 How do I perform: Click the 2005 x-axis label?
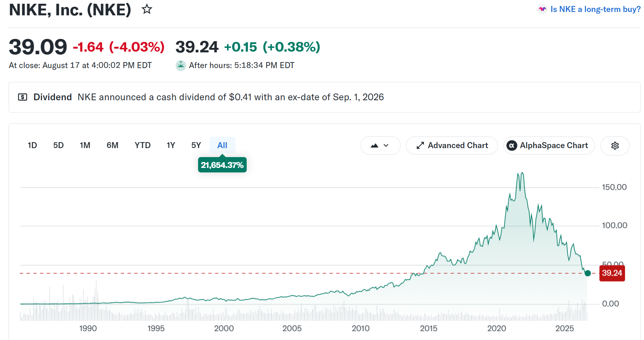pos(292,328)
